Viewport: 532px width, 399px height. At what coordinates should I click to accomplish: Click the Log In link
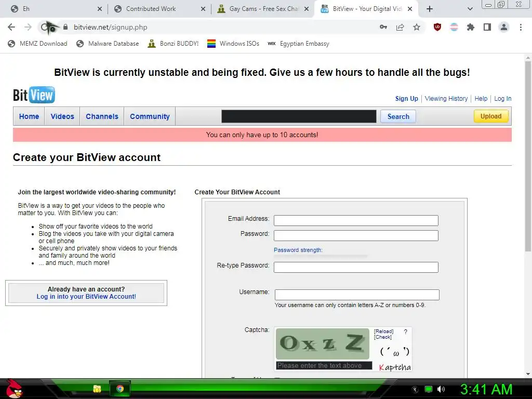point(502,98)
